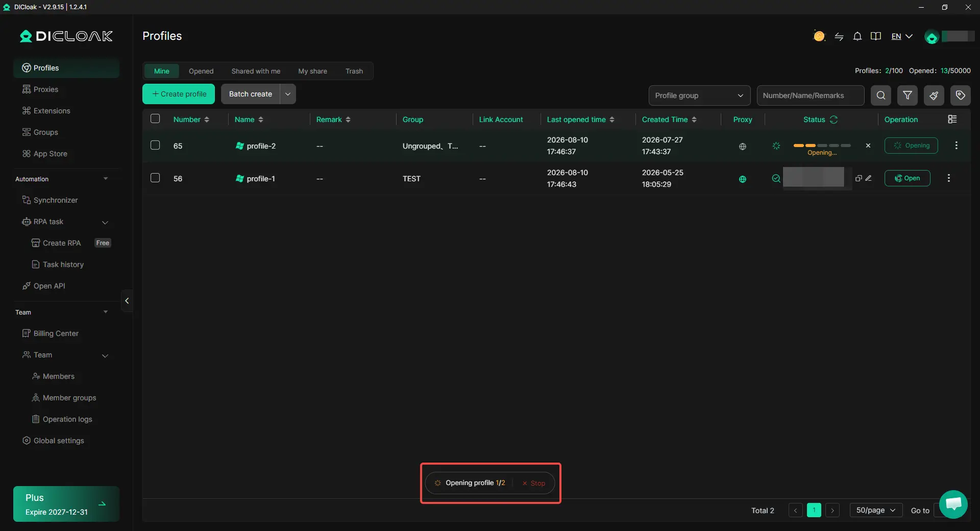Click the rocket icon in toolbar
Image resolution: width=980 pixels, height=531 pixels.
[x=934, y=95]
